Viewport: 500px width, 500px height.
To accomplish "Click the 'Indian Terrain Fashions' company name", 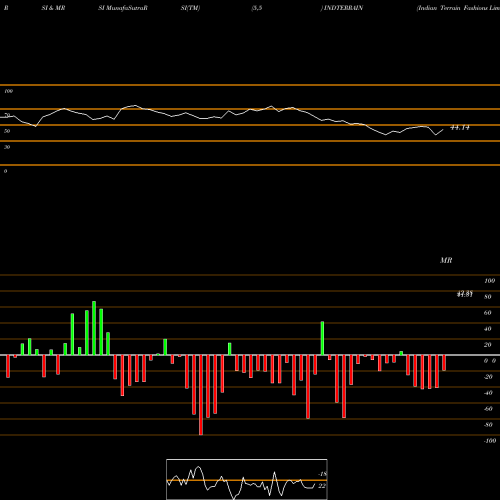I will (452, 8).
